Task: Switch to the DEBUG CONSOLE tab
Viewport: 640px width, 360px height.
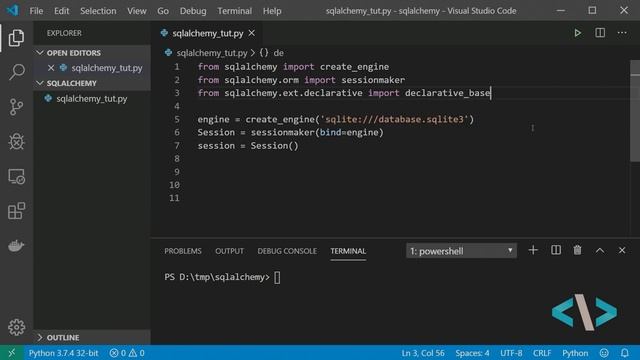Action: [287, 251]
